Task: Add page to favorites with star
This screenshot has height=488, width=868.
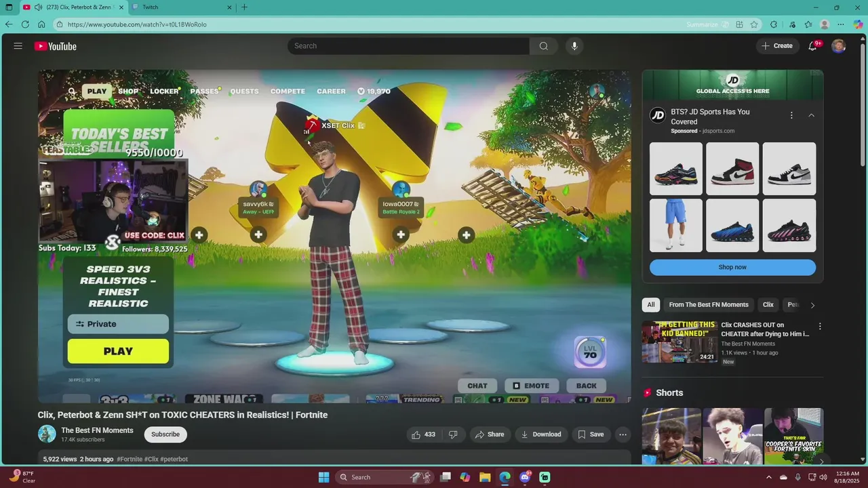Action: (754, 24)
